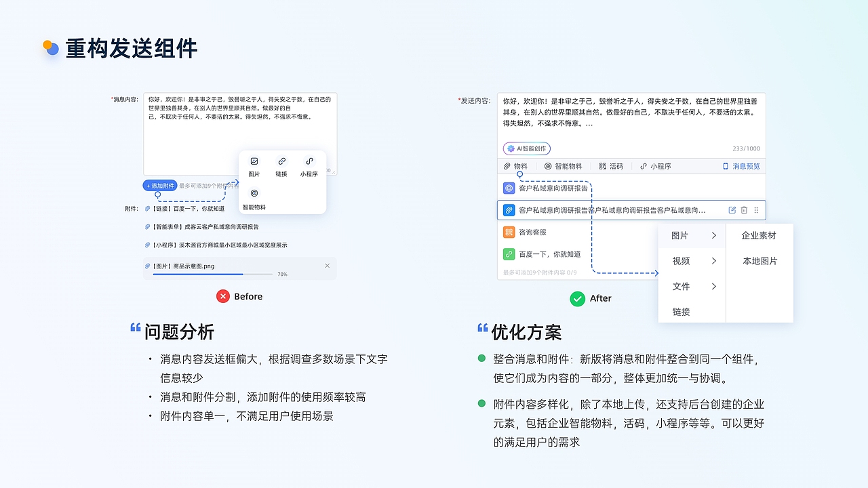
Task: Click the 智能物料 icon in attachment popup
Action: pos(254,193)
